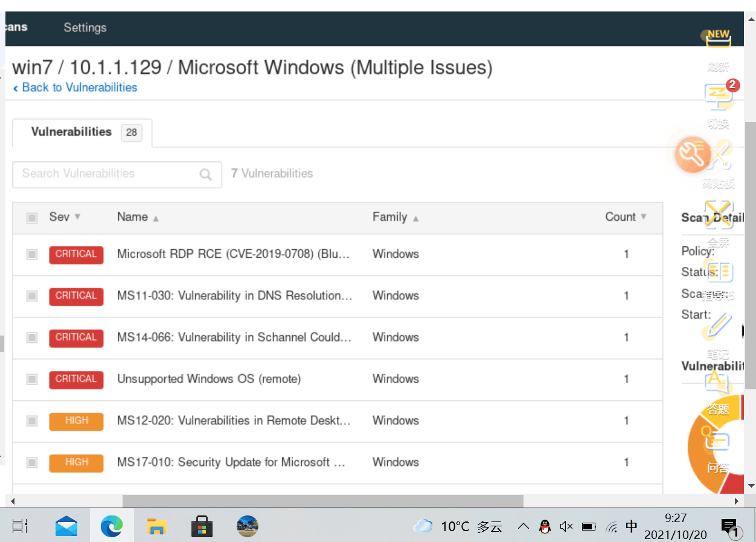Check the MS17-010 row checkbox
The image size is (756, 542).
tap(32, 463)
